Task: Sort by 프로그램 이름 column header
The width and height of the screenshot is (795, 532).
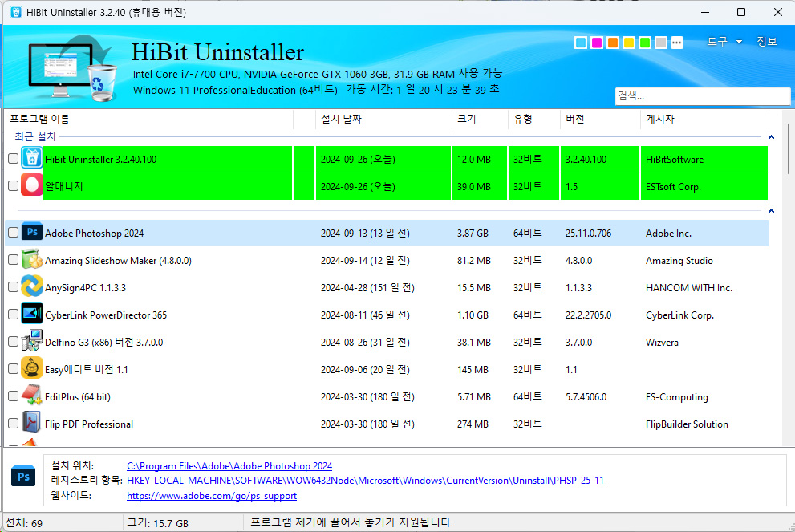Action: 150,120
